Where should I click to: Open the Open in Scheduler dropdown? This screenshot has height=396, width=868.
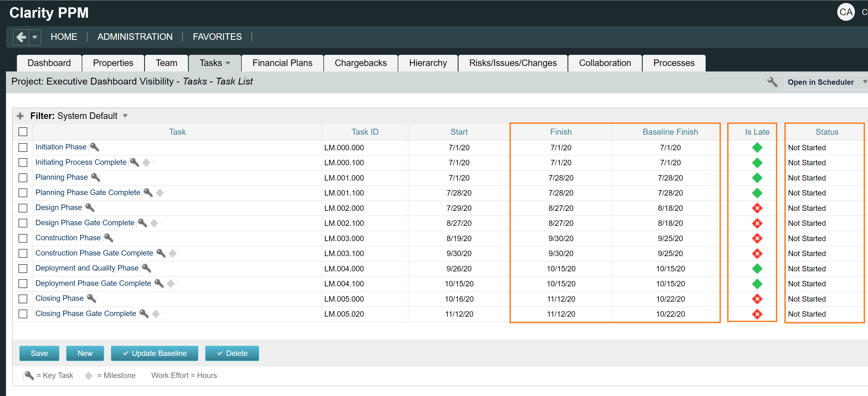864,82
